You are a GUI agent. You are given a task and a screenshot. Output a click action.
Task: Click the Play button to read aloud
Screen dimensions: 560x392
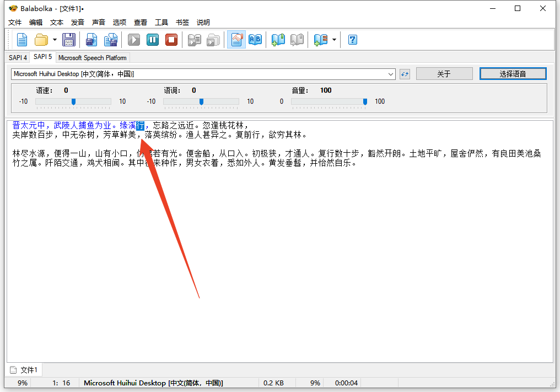coord(134,40)
